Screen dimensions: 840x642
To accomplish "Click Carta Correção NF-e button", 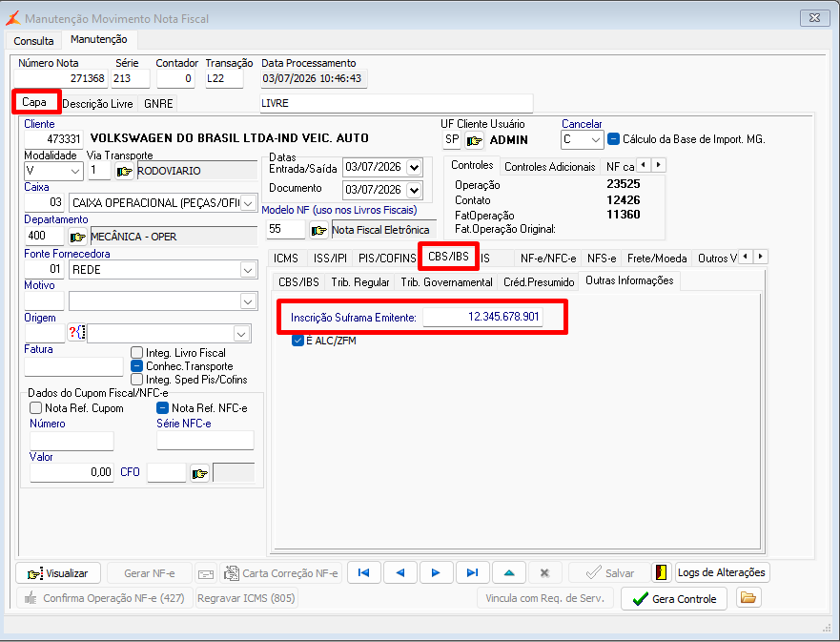I will tap(280, 573).
